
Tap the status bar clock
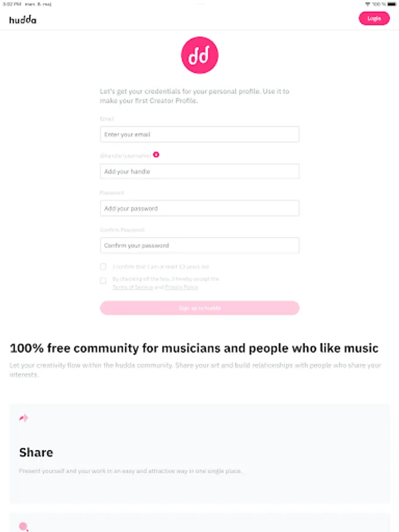click(10, 4)
